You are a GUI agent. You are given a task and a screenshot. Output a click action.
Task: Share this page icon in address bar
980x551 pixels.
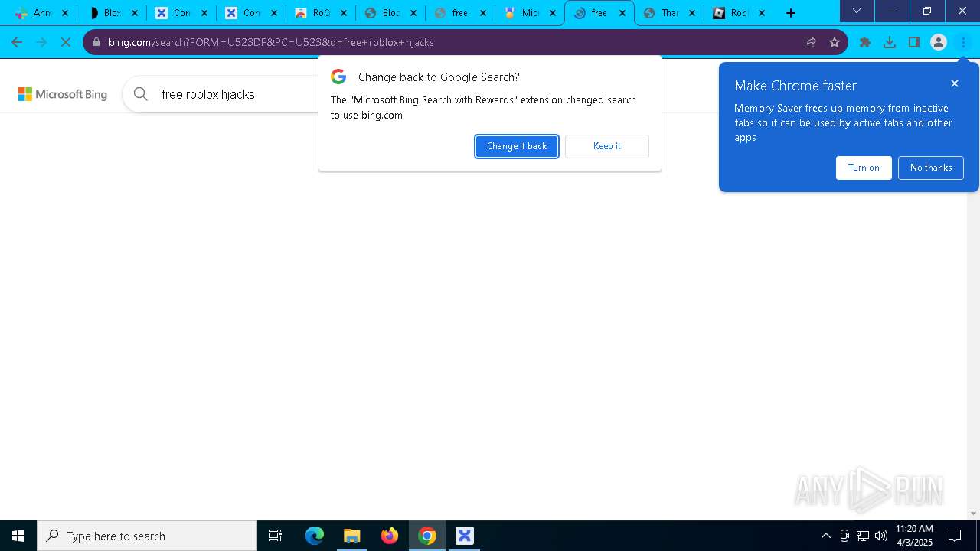click(809, 42)
